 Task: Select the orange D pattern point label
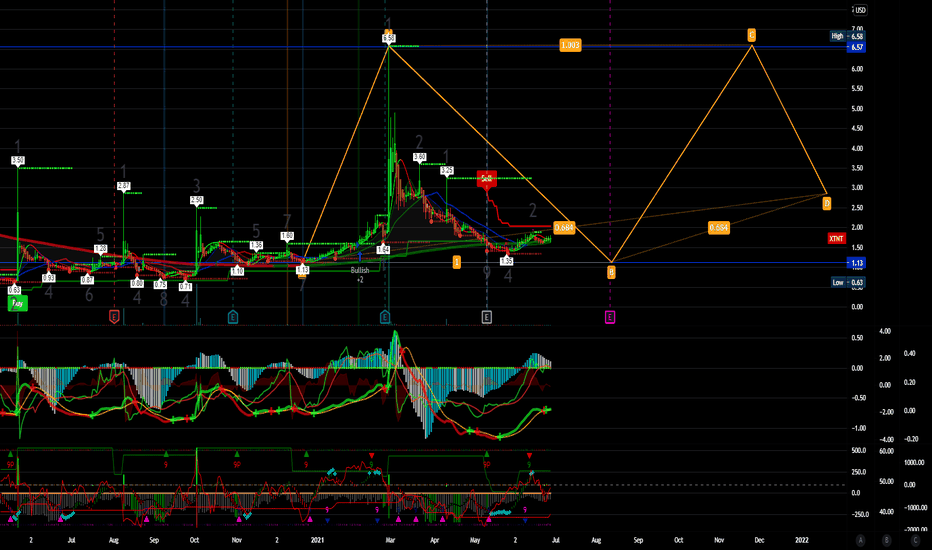pyautogui.click(x=827, y=204)
